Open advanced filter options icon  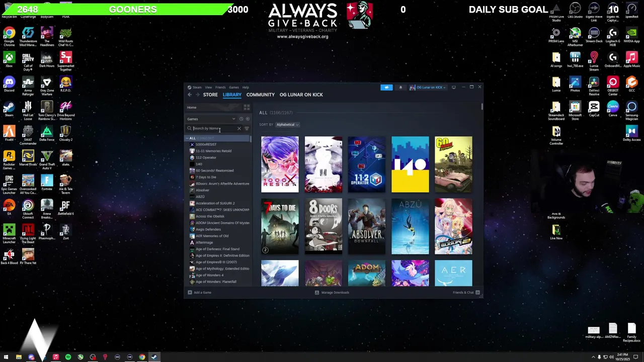pyautogui.click(x=247, y=129)
